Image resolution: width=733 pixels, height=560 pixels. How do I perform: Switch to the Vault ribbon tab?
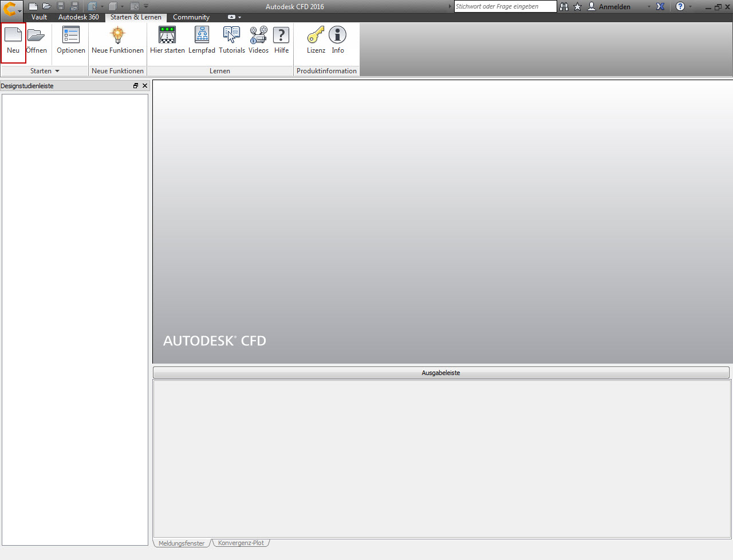click(40, 17)
